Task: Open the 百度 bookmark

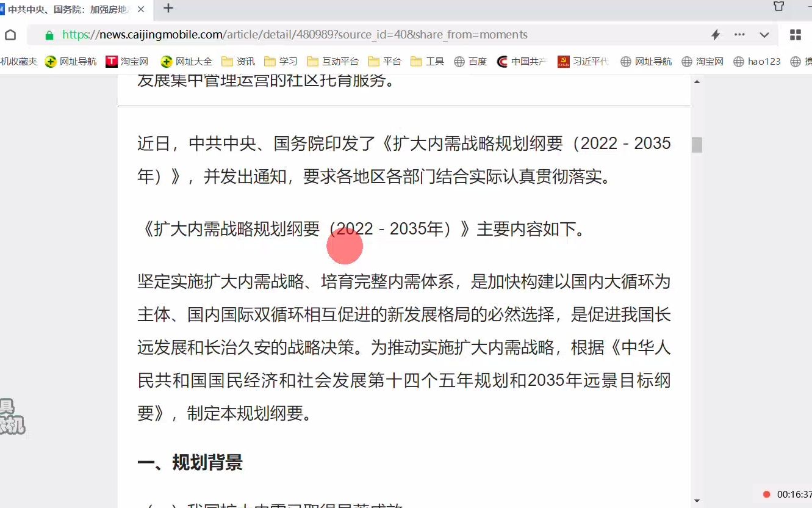Action: [470, 61]
